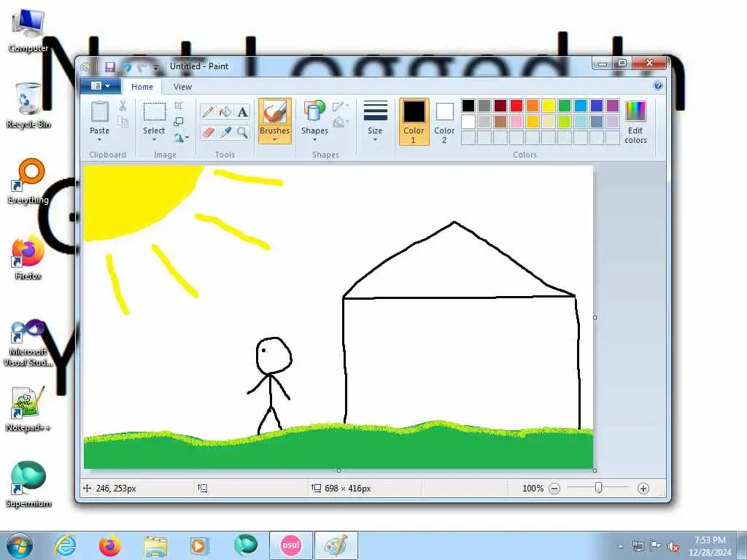Open the Customize Quick Access Toolbar arrow
The width and height of the screenshot is (747, 560).
(x=155, y=67)
